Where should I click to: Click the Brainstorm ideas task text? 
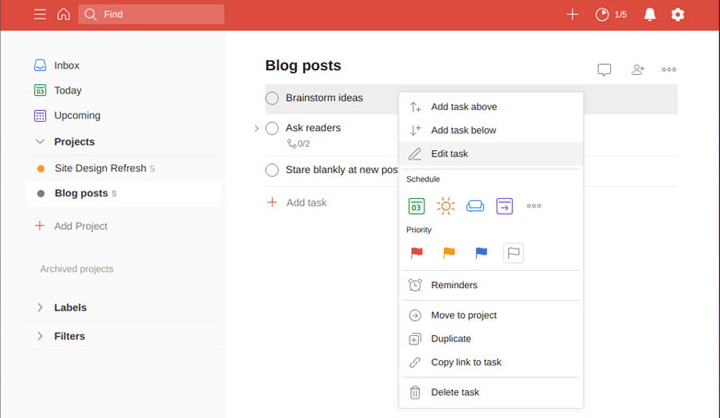[324, 98]
